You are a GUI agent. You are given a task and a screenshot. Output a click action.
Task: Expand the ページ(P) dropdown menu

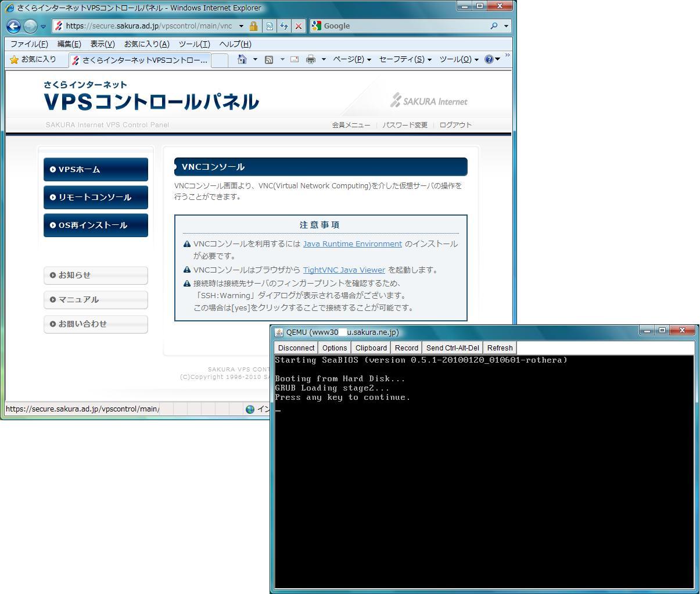tap(351, 59)
